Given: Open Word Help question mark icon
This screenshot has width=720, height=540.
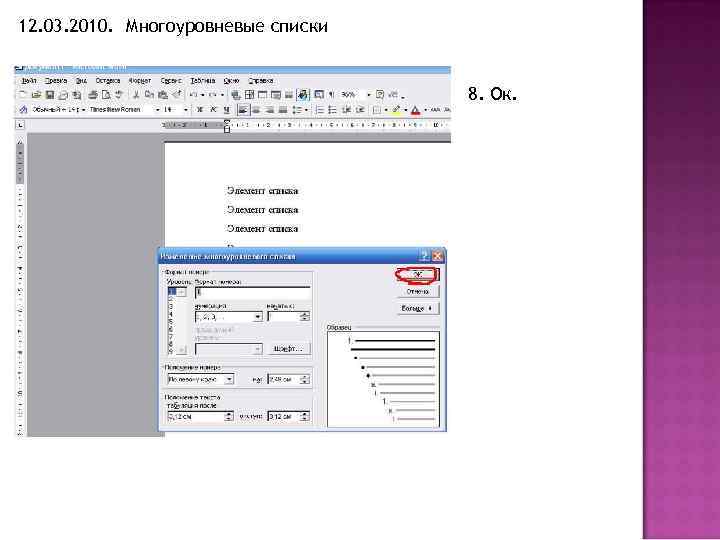Looking at the screenshot, I should [380, 95].
